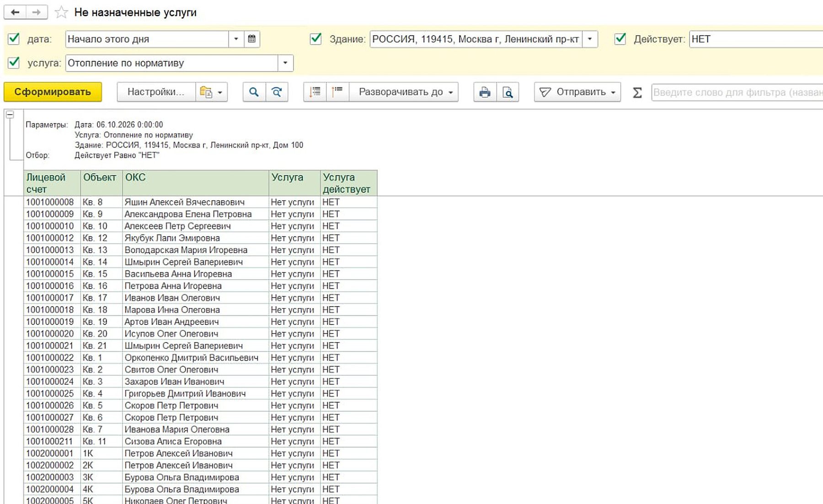The height and width of the screenshot is (504, 823).
Task: Toggle the Здание filter checkbox
Action: pyautogui.click(x=315, y=39)
